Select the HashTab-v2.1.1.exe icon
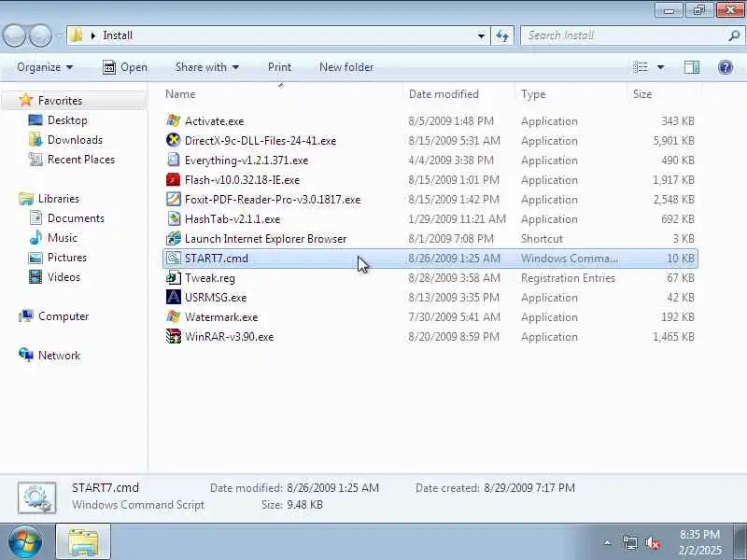 coord(174,218)
